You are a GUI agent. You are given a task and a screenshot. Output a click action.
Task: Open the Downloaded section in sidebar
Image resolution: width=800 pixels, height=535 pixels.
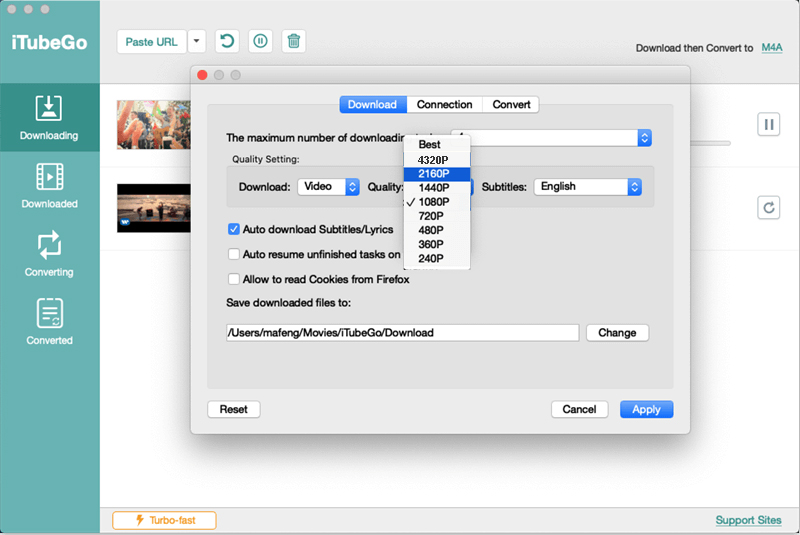pyautogui.click(x=49, y=186)
